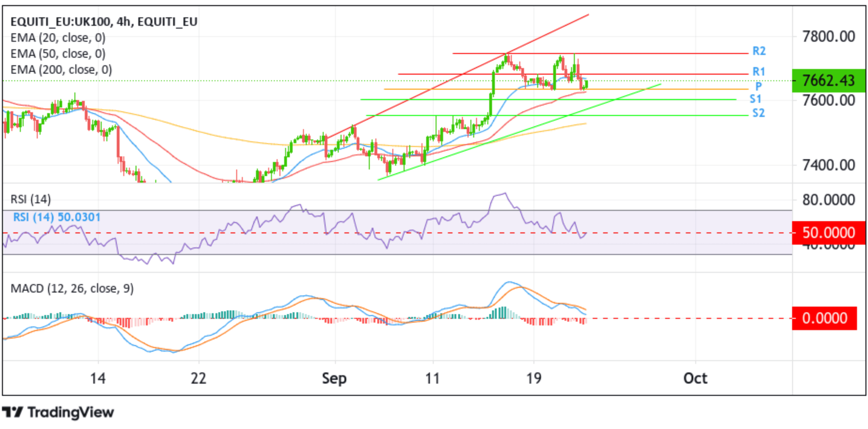Viewport: 868px width, 429px height.
Task: Click the 14 date axis label
Action: click(x=98, y=378)
